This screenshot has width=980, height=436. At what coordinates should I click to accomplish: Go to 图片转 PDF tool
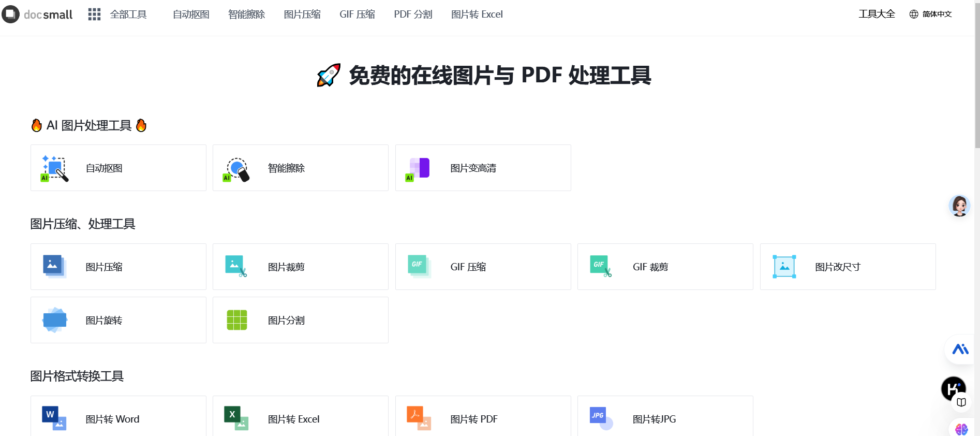click(x=483, y=418)
